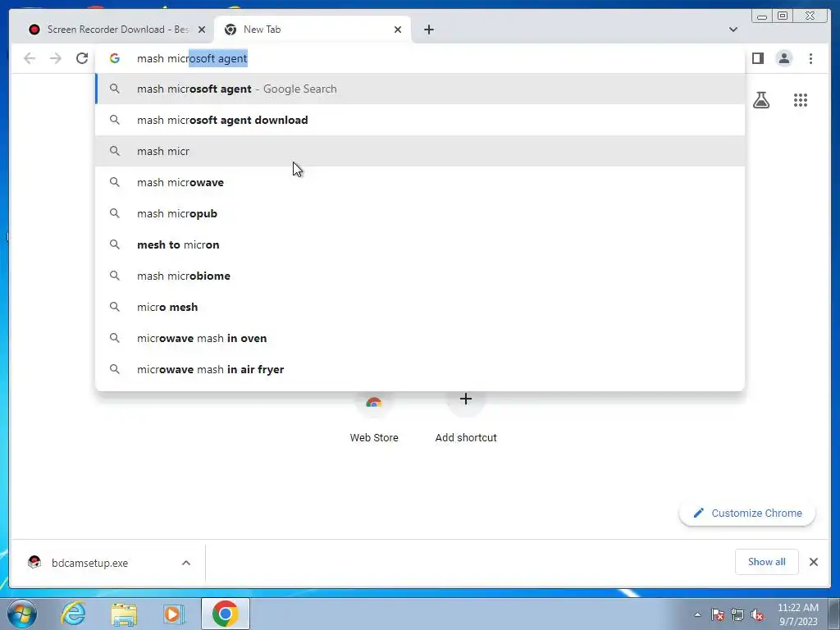Screen dimensions: 840x630
Task: Open a new tab with the plus icon
Action: point(428,30)
